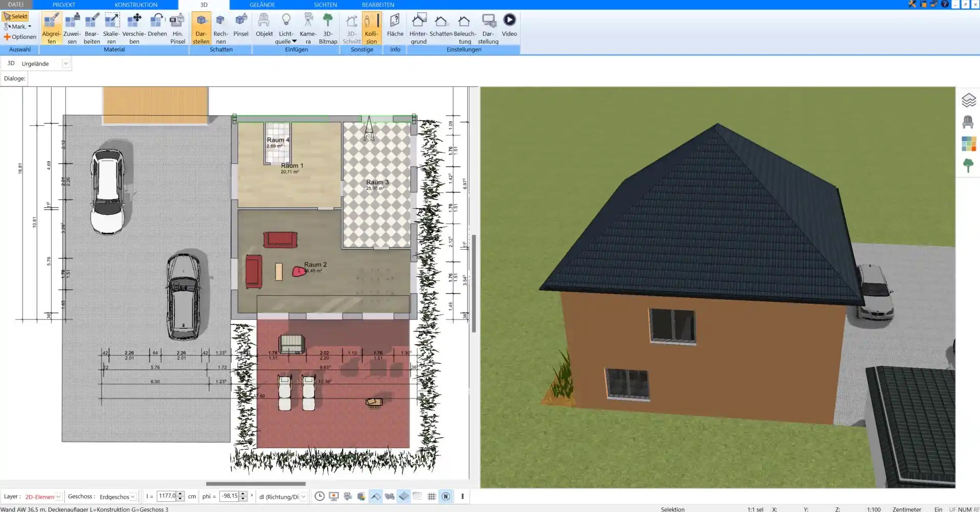Activate the Drehen material rotate tool
The height and width of the screenshot is (512, 980).
pyautogui.click(x=157, y=26)
